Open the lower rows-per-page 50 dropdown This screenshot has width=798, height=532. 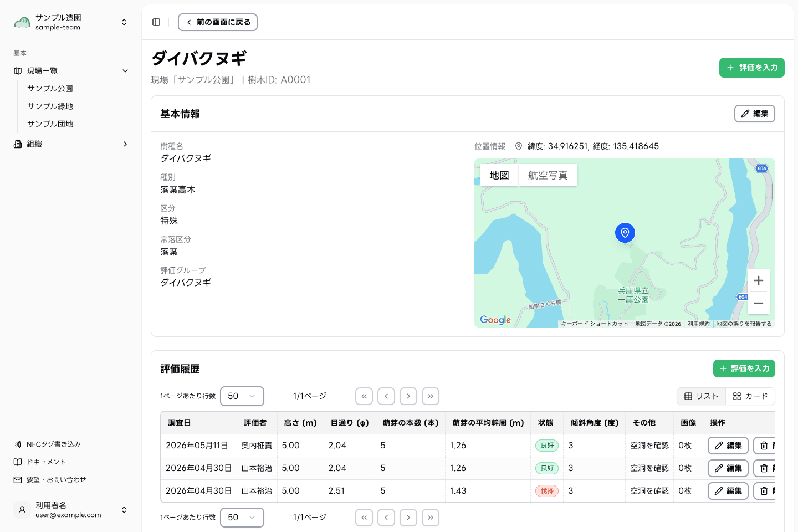pos(242,518)
